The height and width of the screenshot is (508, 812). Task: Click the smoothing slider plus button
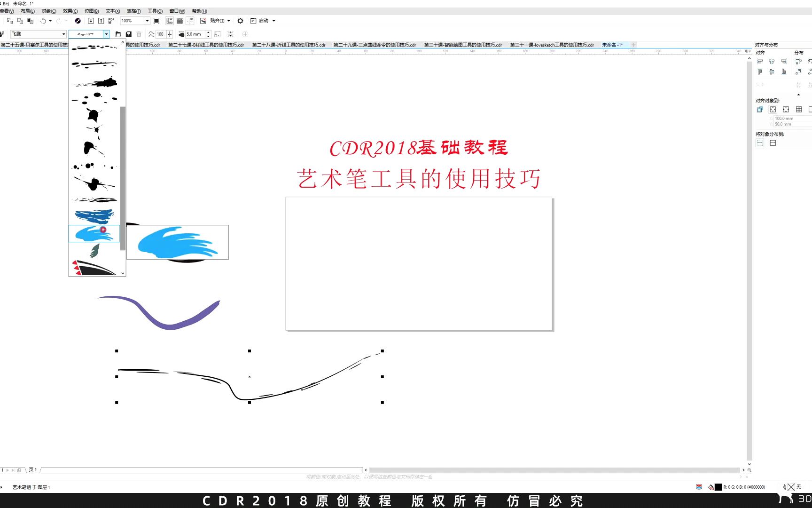(170, 34)
